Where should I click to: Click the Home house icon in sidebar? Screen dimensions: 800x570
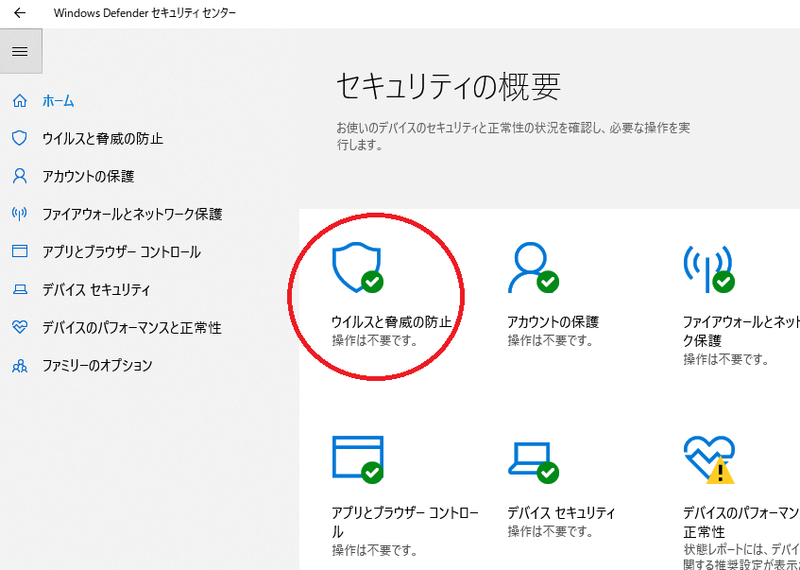click(19, 101)
